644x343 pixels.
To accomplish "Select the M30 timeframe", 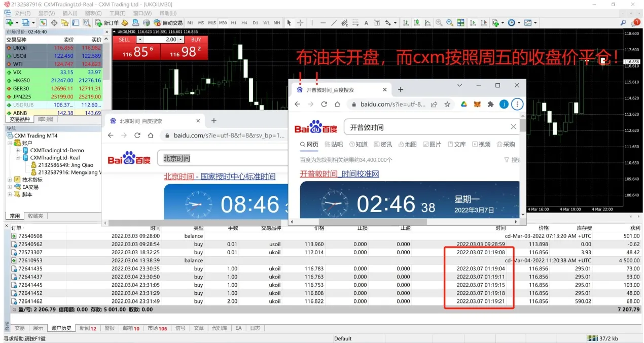I will click(223, 23).
